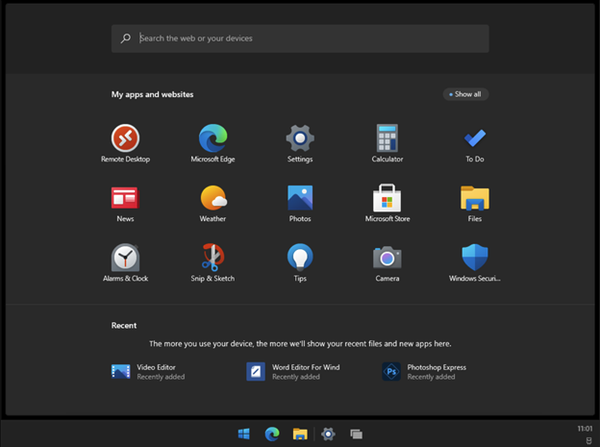600x447 pixels.
Task: Focus the web and devices search box
Action: pos(300,38)
